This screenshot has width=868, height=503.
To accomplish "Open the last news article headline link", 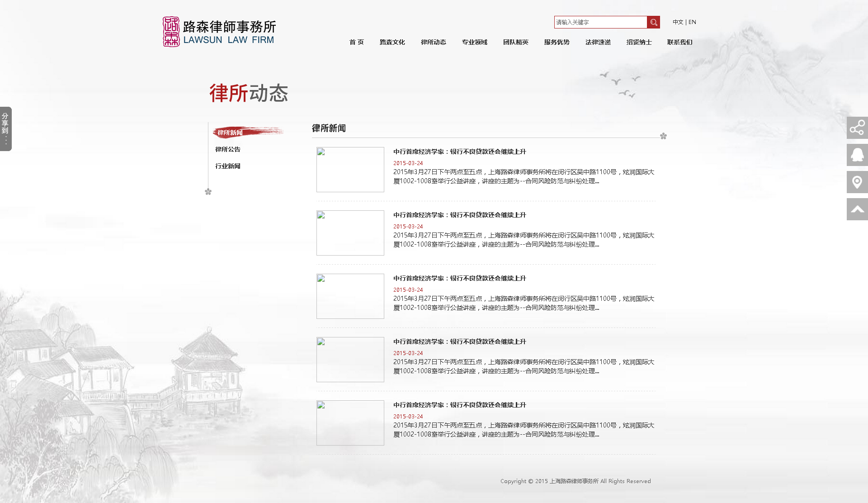I will (459, 405).
